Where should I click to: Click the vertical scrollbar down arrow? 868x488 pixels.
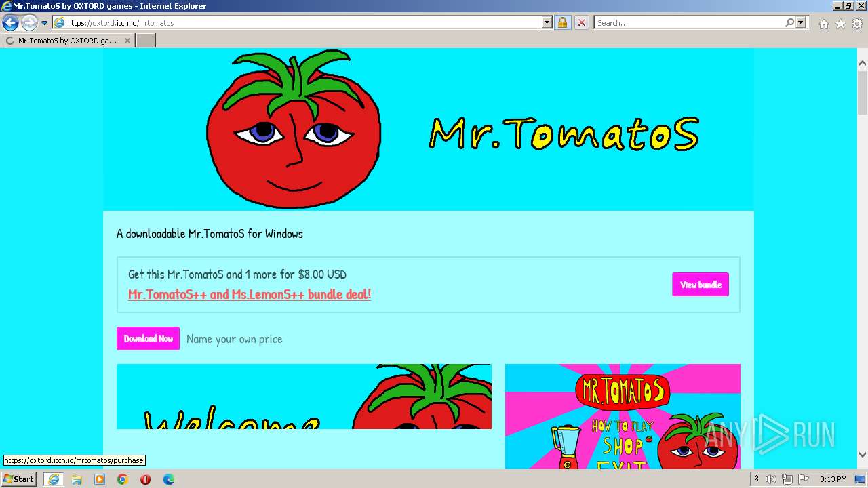tap(863, 455)
